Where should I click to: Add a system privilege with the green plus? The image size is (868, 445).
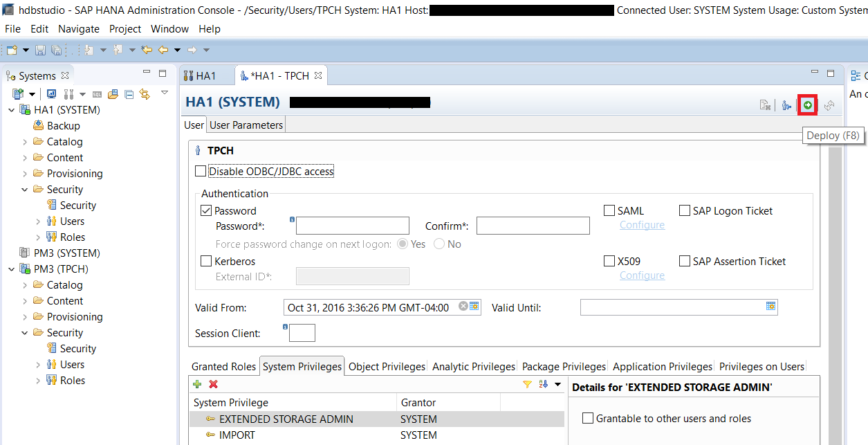click(x=197, y=384)
